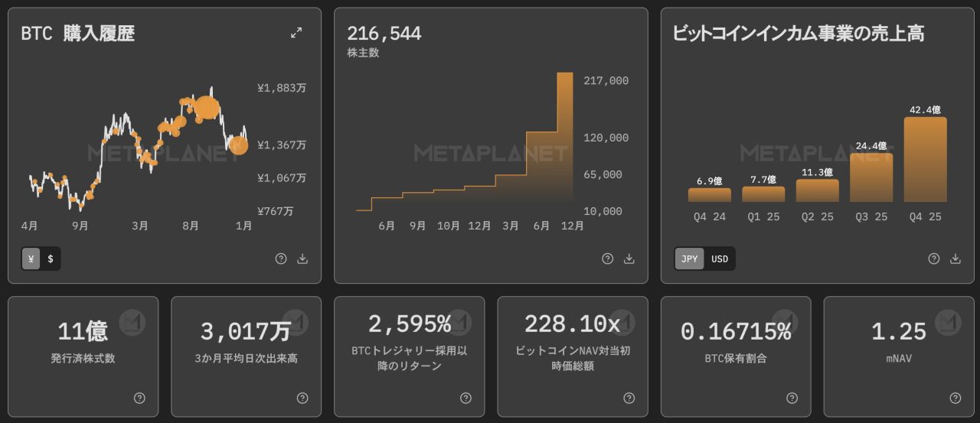Image resolution: width=980 pixels, height=423 pixels.
Task: Click help icon on mNAV card
Action: (955, 398)
